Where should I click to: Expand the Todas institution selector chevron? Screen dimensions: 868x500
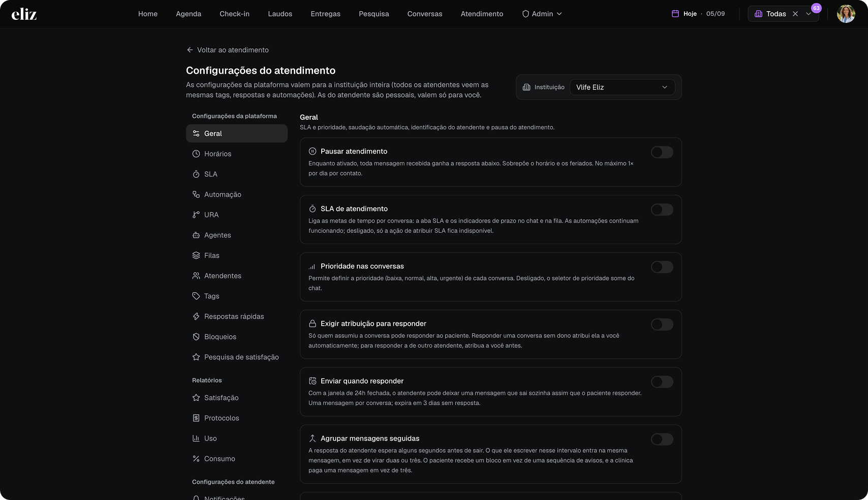click(809, 14)
